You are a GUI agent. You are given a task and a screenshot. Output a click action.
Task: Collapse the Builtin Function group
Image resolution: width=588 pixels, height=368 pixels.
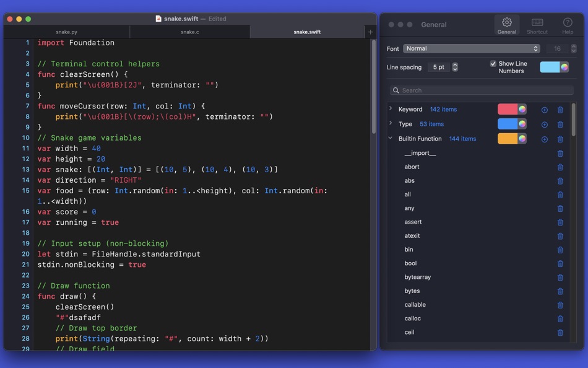point(391,138)
